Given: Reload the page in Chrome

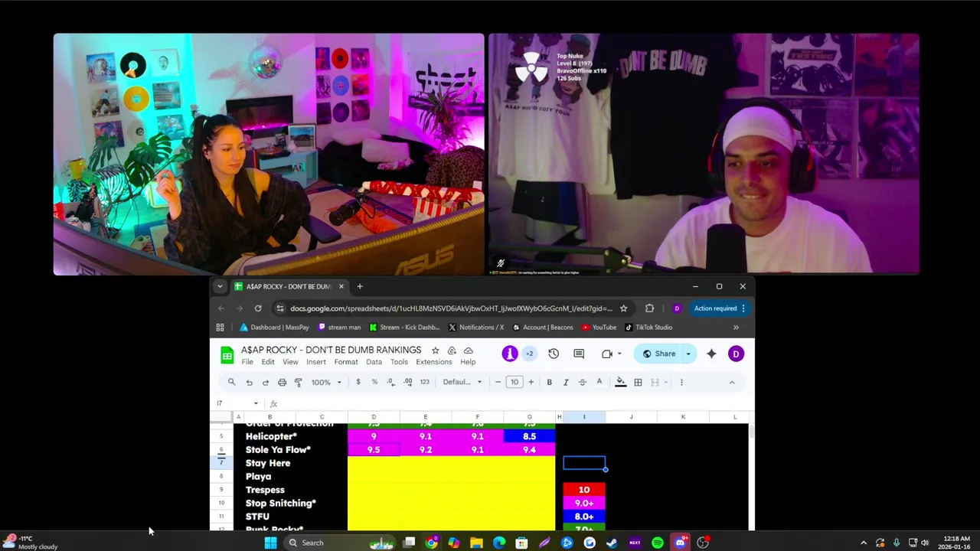Looking at the screenshot, I should pyautogui.click(x=258, y=308).
